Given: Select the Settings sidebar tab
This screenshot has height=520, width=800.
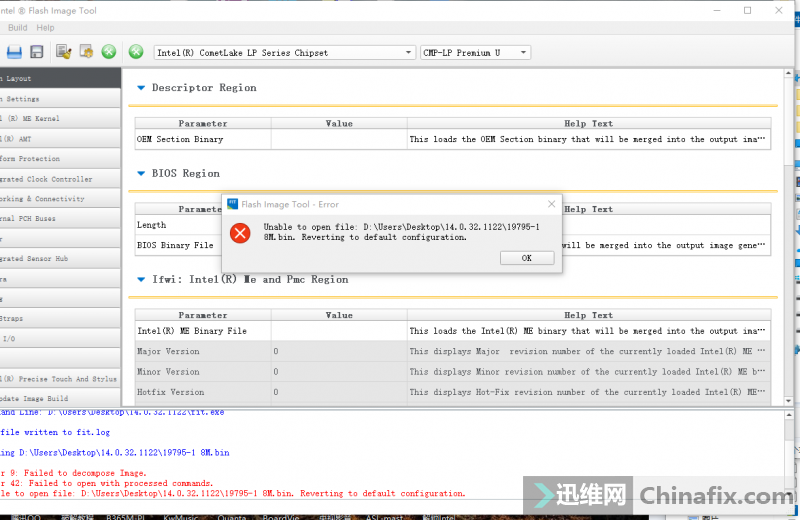Looking at the screenshot, I should point(60,98).
